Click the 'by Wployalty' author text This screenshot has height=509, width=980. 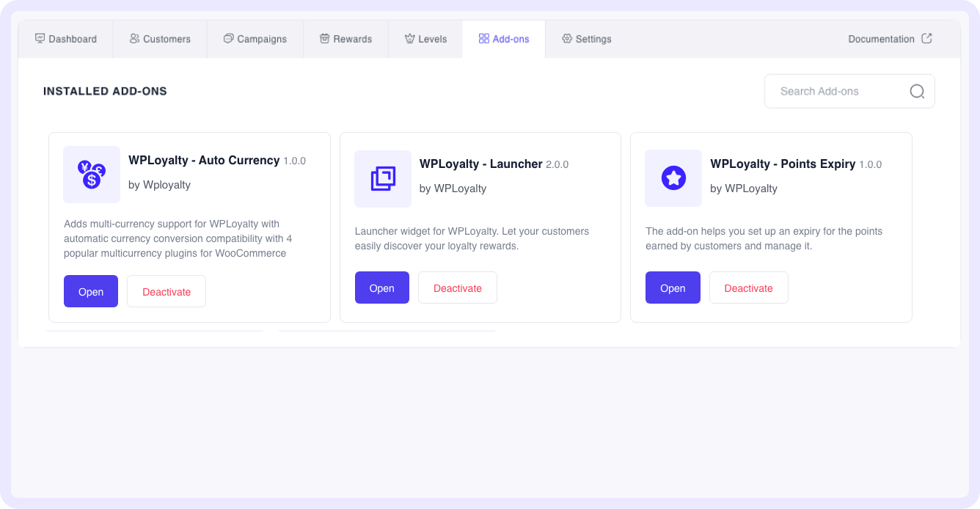(x=159, y=185)
